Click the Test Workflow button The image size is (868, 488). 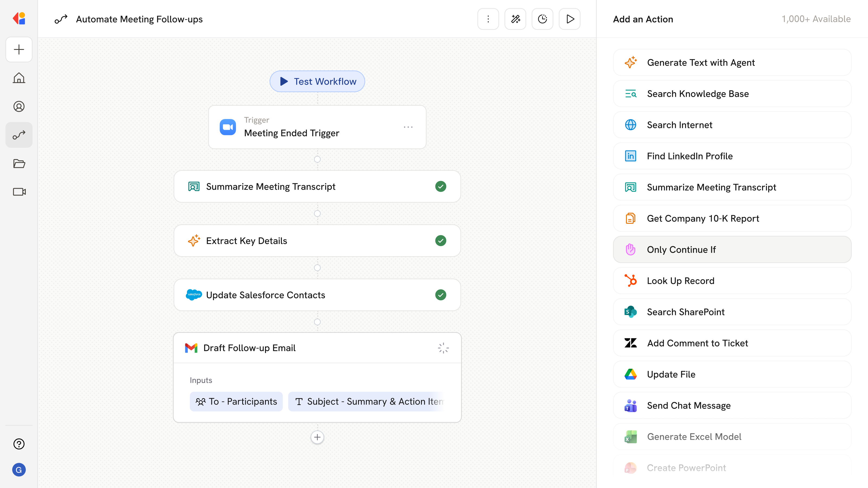(317, 81)
